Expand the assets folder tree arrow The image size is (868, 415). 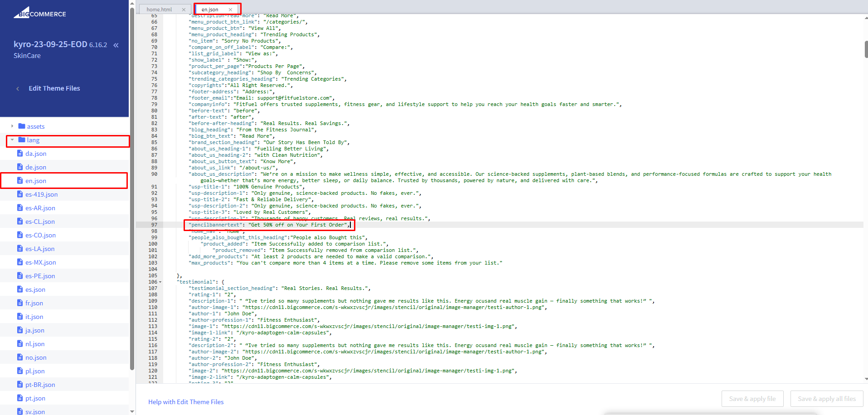pyautogui.click(x=12, y=126)
